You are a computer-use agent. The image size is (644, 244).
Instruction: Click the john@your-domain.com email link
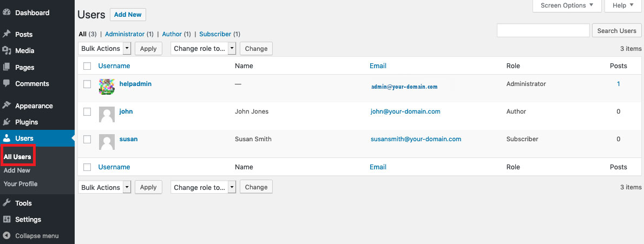tap(405, 111)
